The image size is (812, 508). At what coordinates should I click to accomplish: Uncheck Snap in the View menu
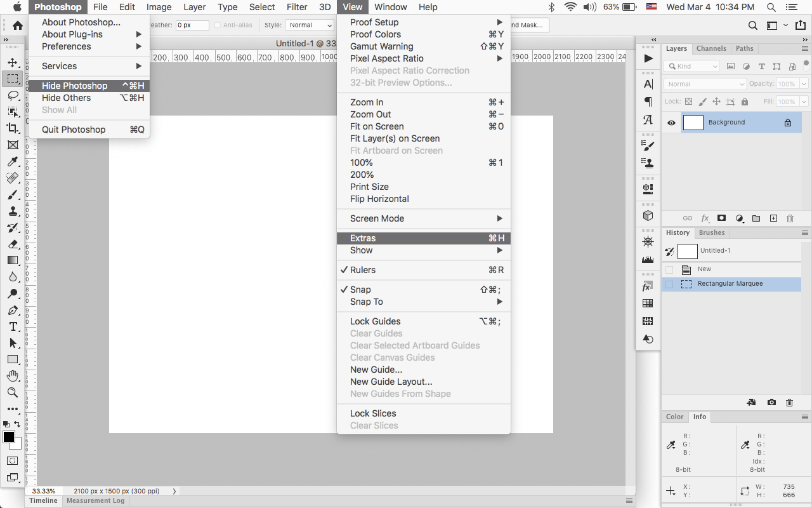(x=424, y=290)
